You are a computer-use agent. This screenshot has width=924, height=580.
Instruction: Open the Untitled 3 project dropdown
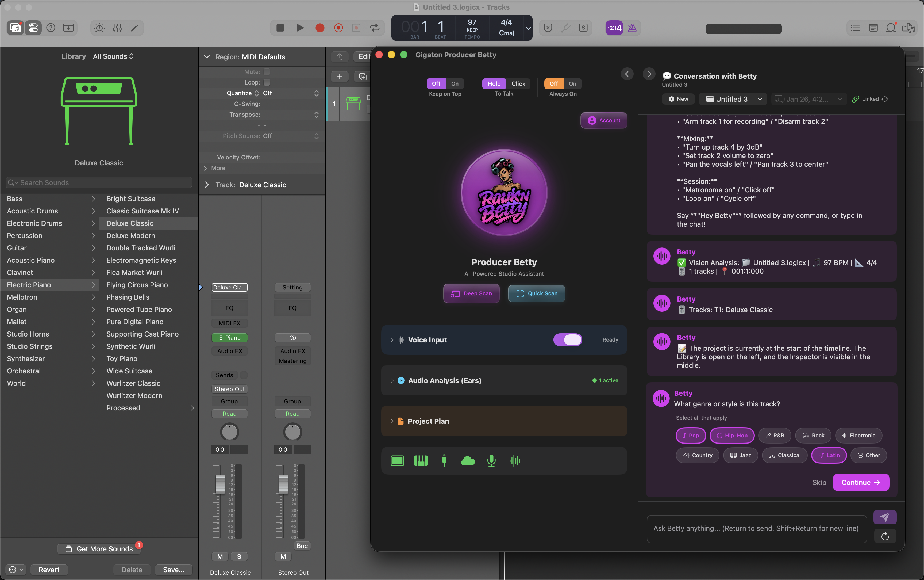[733, 99]
